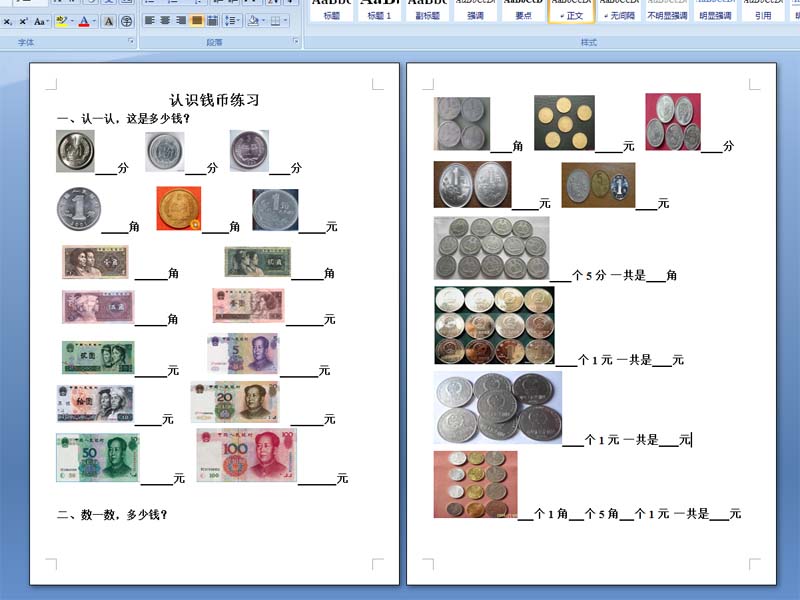Apply subscript formatting
This screenshot has width=800, height=600.
[8, 21]
